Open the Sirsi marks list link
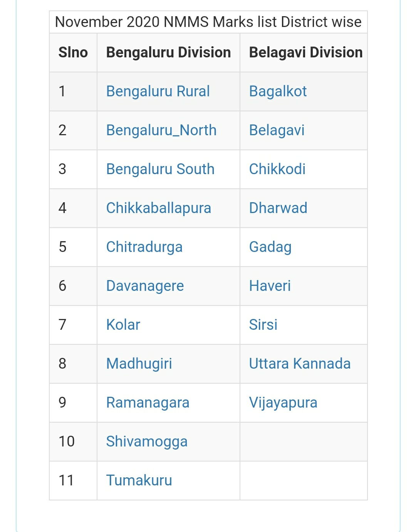The height and width of the screenshot is (532, 416). [263, 325]
